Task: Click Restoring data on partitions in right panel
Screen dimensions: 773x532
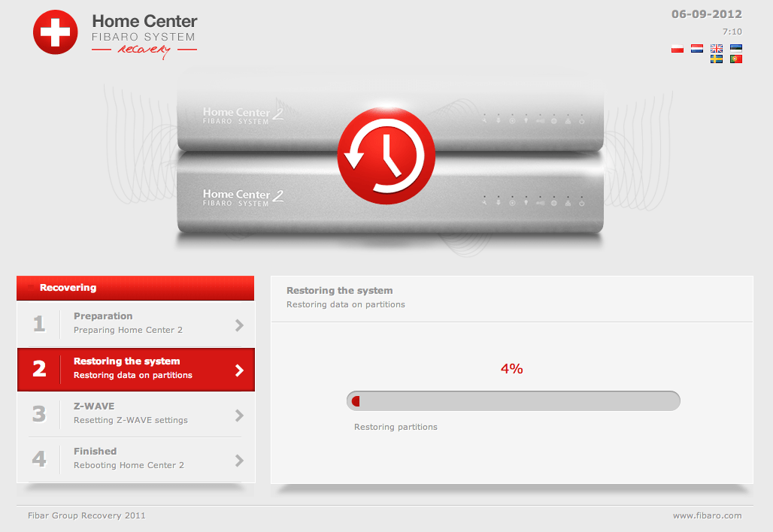Action: pos(346,304)
